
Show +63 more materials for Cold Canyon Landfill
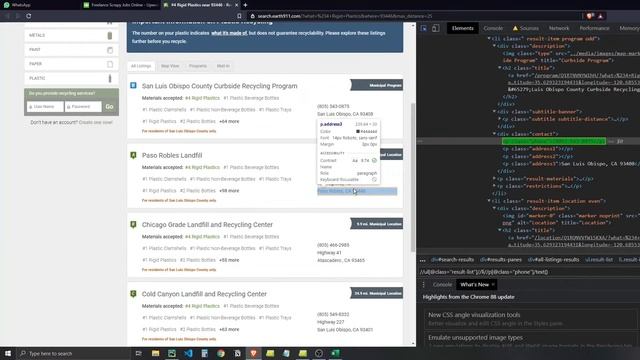(x=229, y=330)
